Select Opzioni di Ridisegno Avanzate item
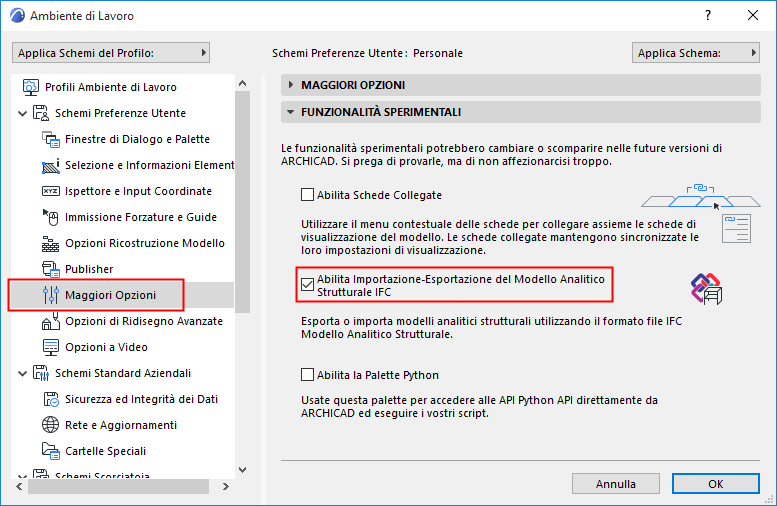Screen dimensions: 777x506 pyautogui.click(x=144, y=321)
